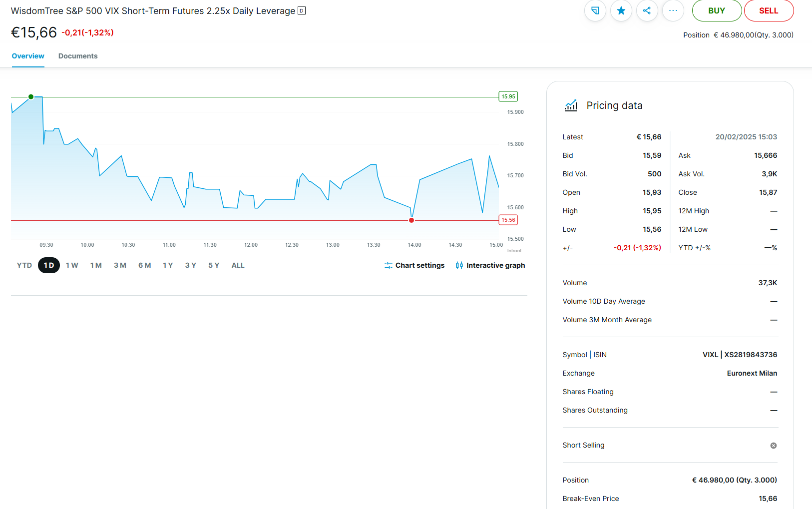812x509 pixels.
Task: Select the 5Y chart period
Action: click(214, 265)
